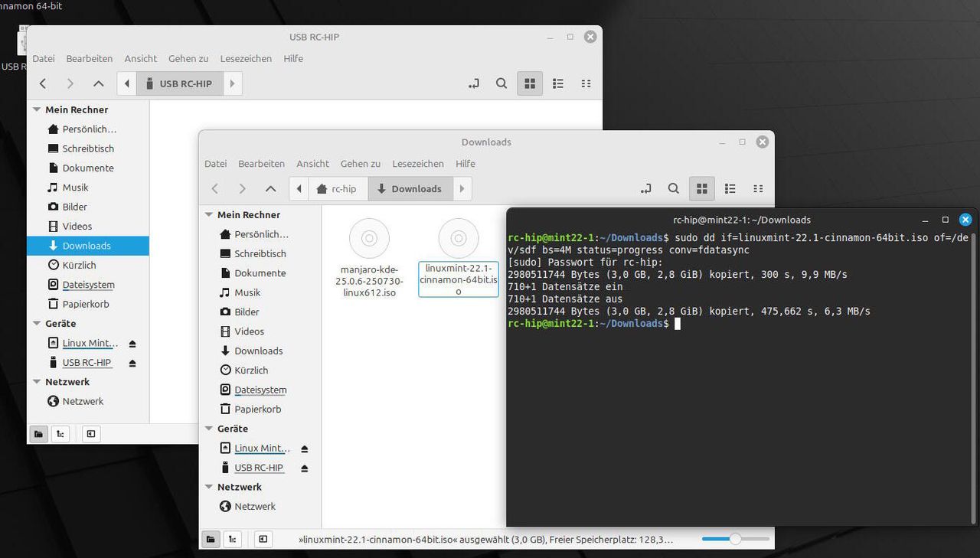980x558 pixels.
Task: Open Dokumente in Downloads window sidebar
Action: tap(260, 273)
